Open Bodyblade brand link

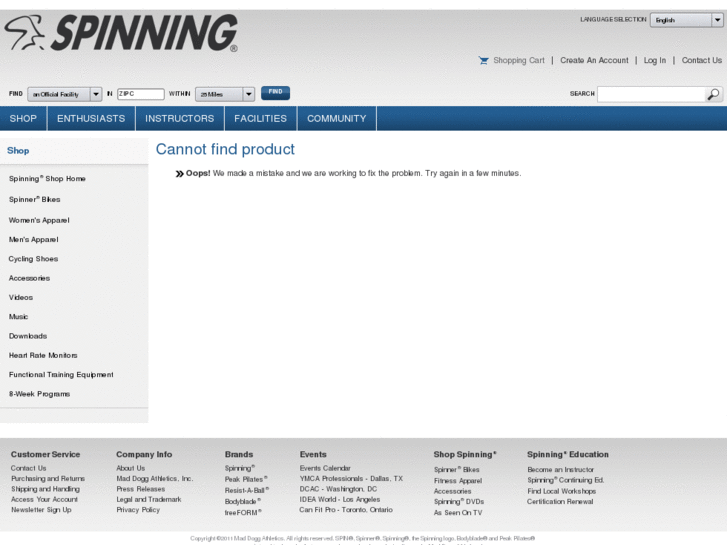click(243, 501)
